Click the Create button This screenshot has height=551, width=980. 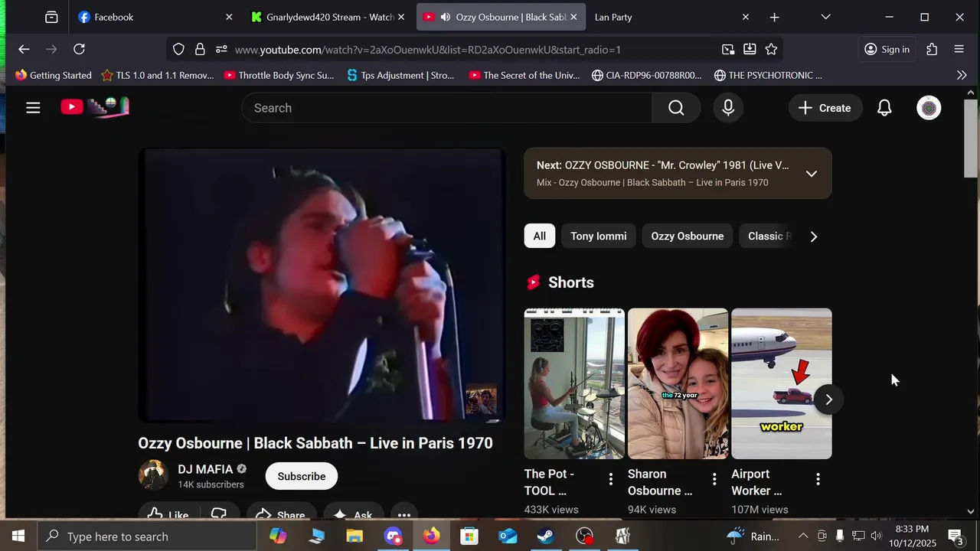[825, 108]
